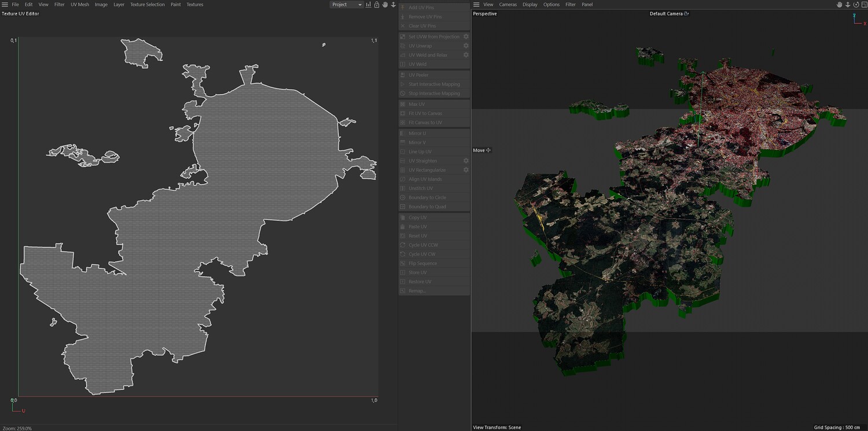
Task: Open the Layer menu
Action: click(x=119, y=5)
